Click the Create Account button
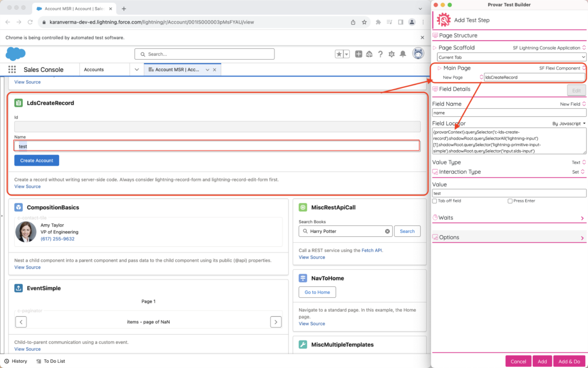 coord(36,160)
